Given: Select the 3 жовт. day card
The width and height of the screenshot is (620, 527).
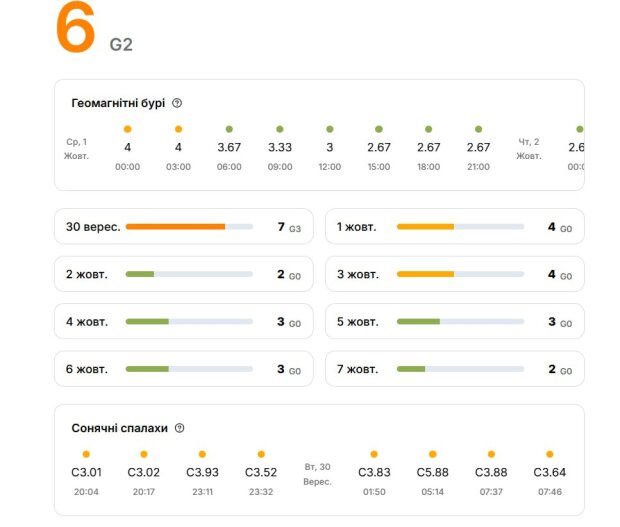Looking at the screenshot, I should [x=454, y=274].
